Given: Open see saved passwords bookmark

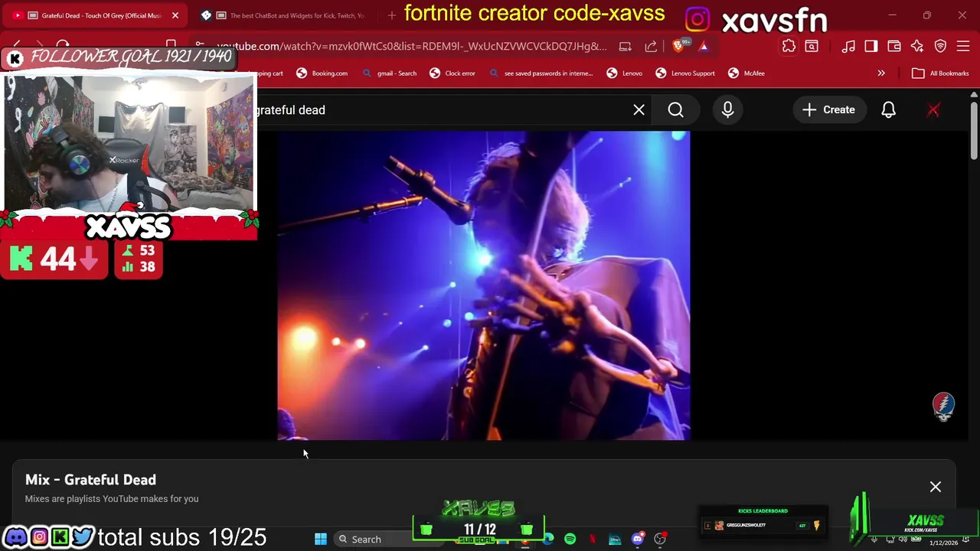Looking at the screenshot, I should coord(541,73).
